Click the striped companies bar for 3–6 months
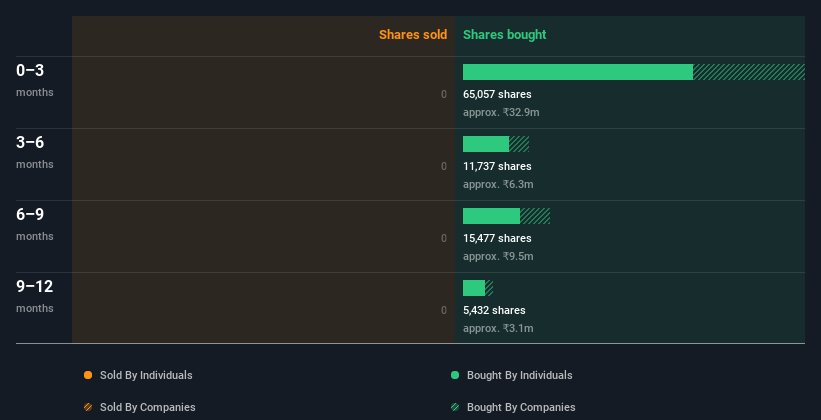 [519, 144]
